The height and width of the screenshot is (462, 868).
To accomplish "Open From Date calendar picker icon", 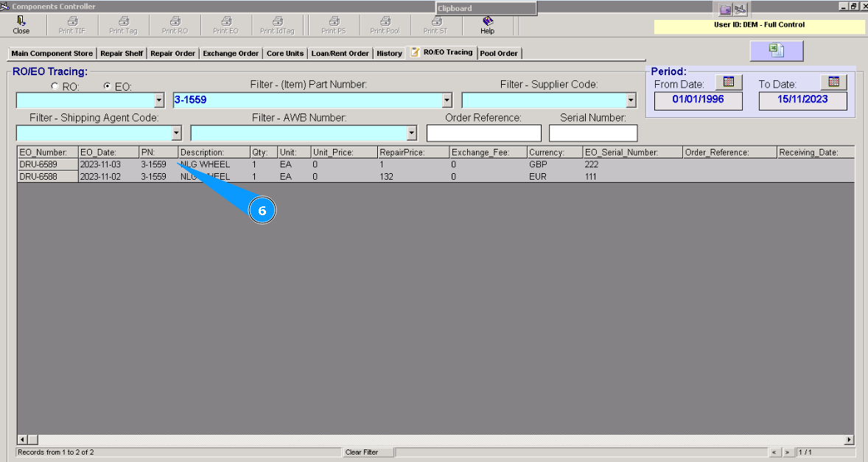I will pyautogui.click(x=729, y=82).
